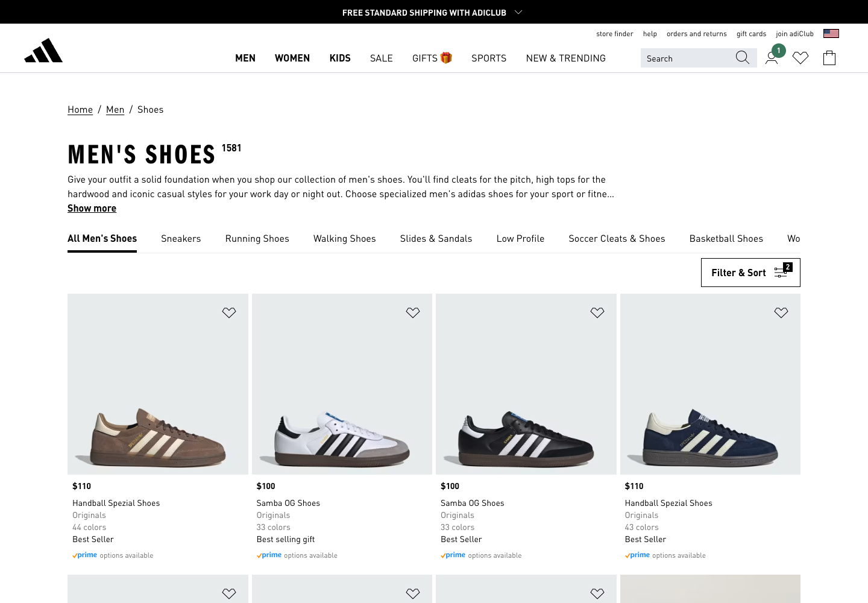Go to the store finder link
The width and height of the screenshot is (868, 603).
(x=615, y=34)
